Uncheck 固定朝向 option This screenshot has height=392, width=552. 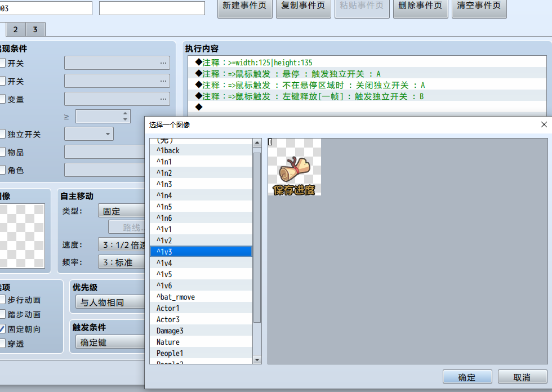coord(2,329)
